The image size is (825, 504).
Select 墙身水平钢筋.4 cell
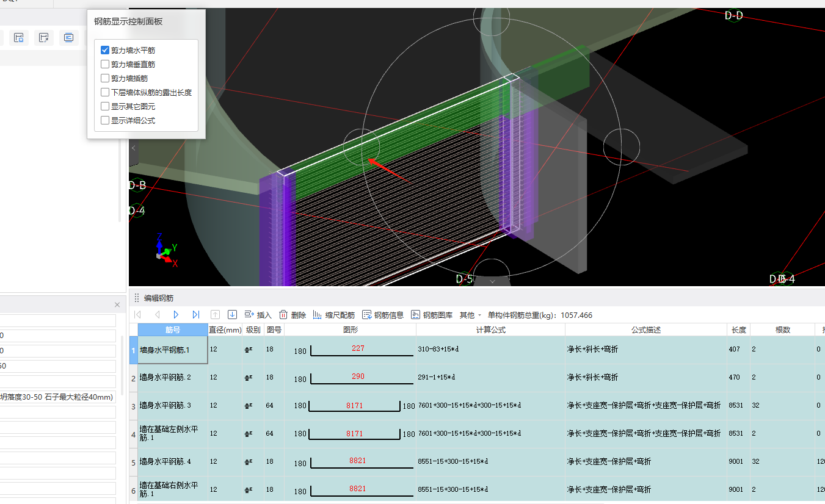coord(173,462)
